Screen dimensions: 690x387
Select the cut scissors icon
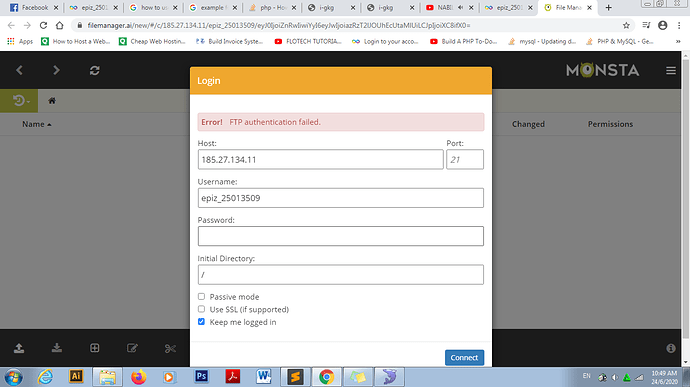170,348
